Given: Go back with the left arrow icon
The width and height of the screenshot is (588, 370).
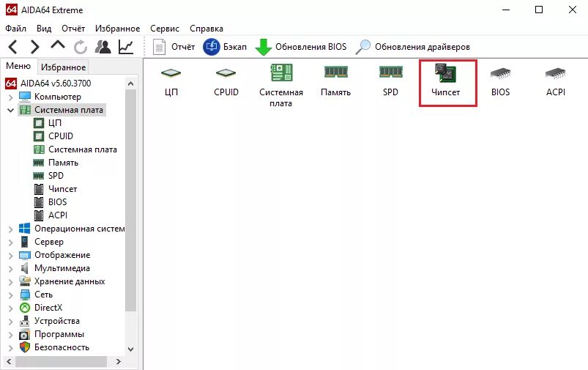Looking at the screenshot, I should [x=12, y=47].
